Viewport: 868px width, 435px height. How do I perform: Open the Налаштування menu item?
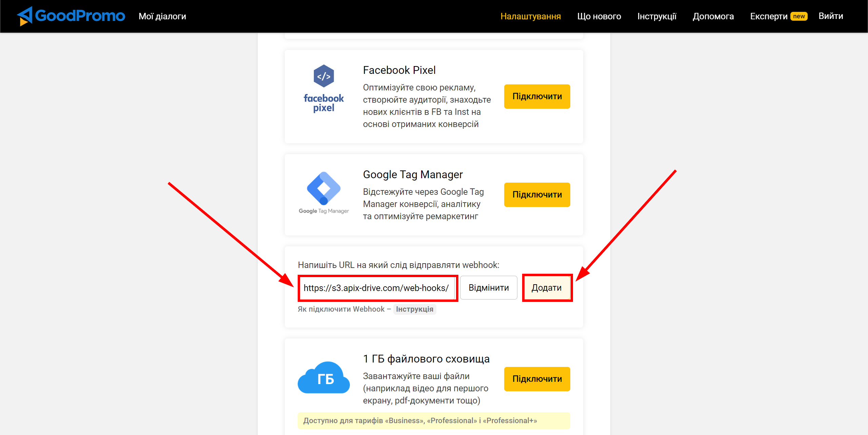point(531,16)
